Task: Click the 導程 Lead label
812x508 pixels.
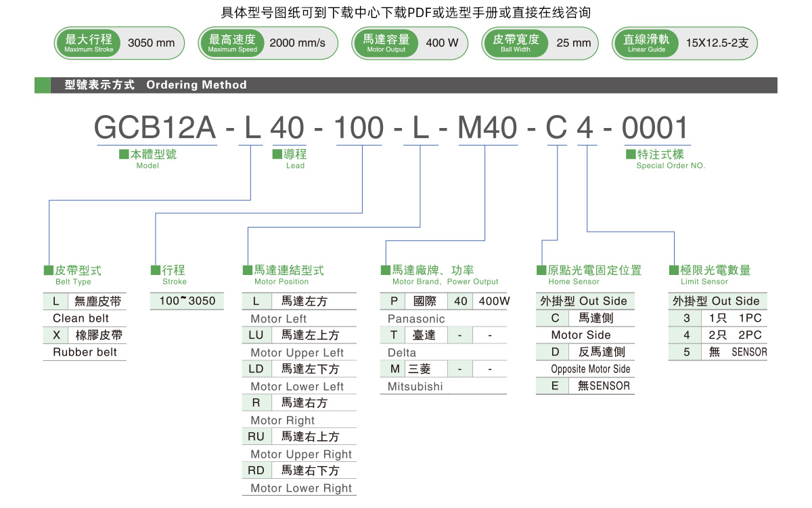Action: click(x=290, y=158)
